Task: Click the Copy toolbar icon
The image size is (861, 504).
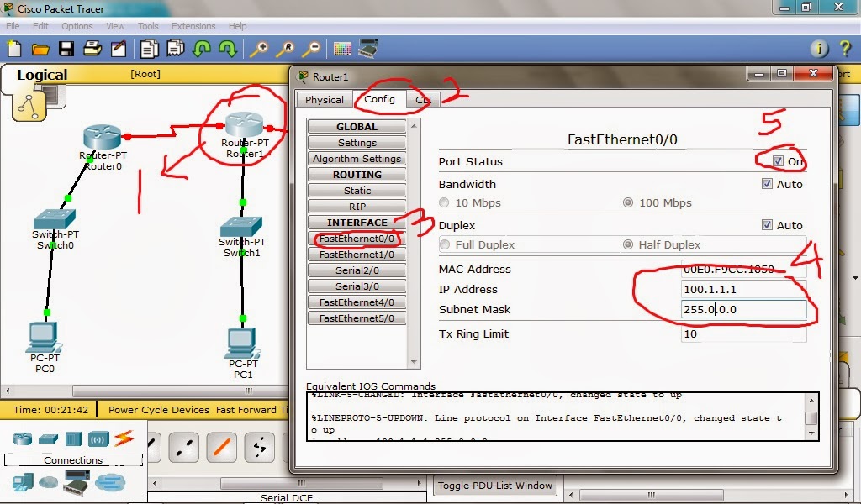Action: pos(149,49)
